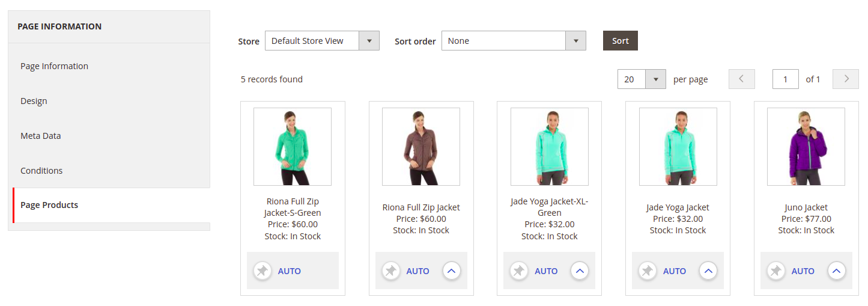The width and height of the screenshot is (868, 306).
Task: Pin the Riona Full Zip Jacket-S-Green product
Action: [x=263, y=271]
